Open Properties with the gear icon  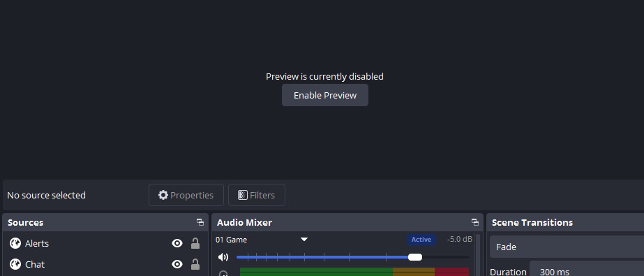pos(186,195)
